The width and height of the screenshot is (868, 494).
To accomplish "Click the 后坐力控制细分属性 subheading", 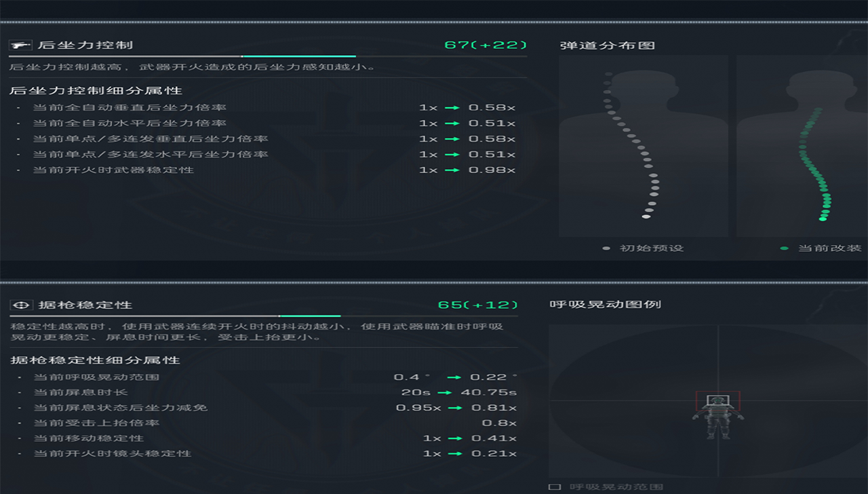I will (96, 90).
